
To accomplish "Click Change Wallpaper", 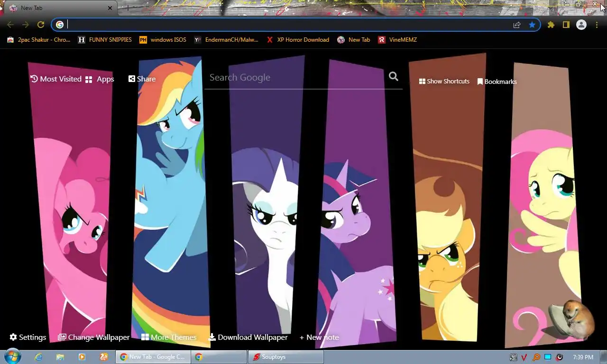I will point(94,337).
